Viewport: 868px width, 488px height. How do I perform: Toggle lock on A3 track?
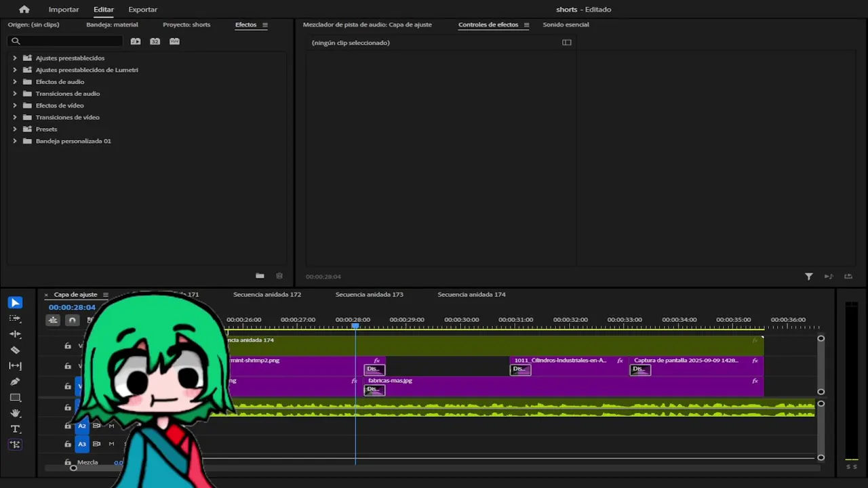(x=67, y=444)
